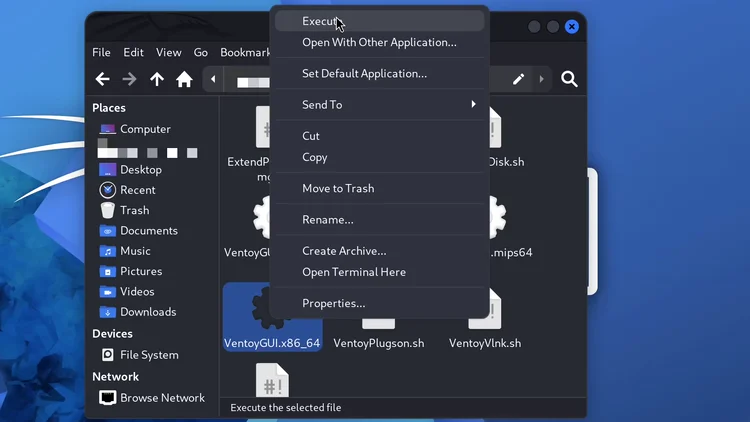
Task: Toggle path edit pencil icon
Action: click(518, 79)
